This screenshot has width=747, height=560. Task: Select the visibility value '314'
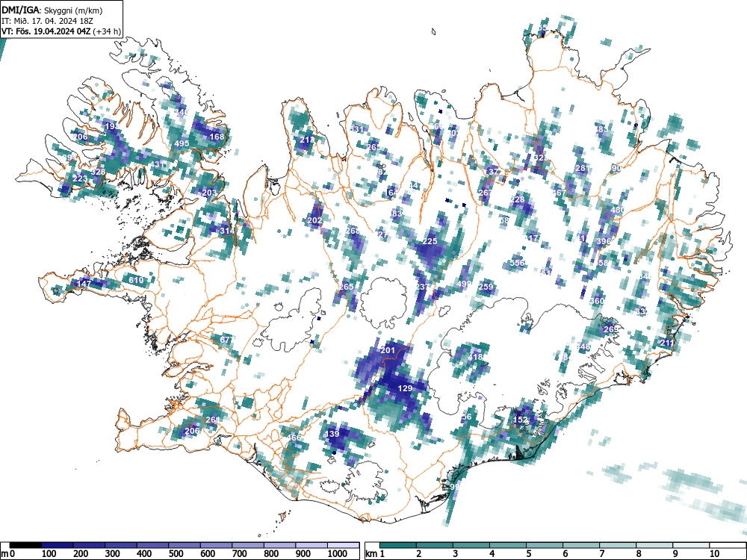click(x=227, y=231)
